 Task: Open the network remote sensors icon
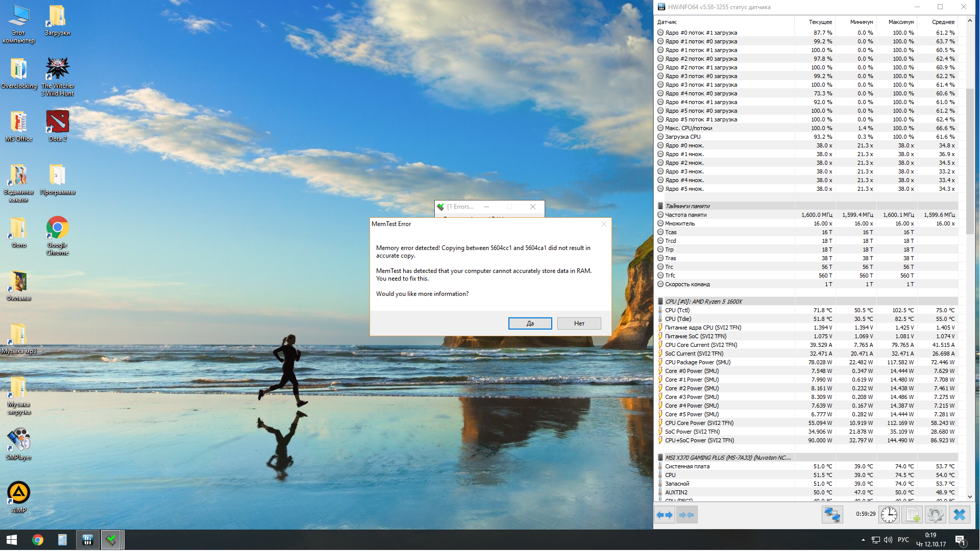point(832,515)
